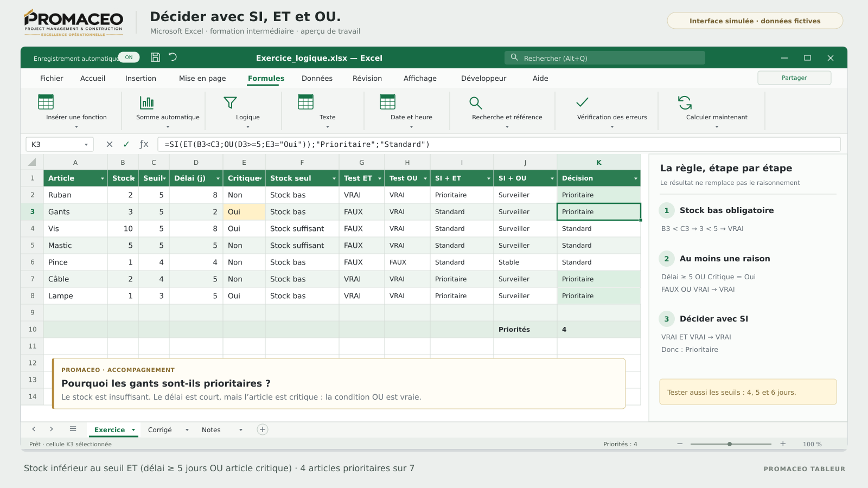Click the Somme automatique icon

(147, 102)
